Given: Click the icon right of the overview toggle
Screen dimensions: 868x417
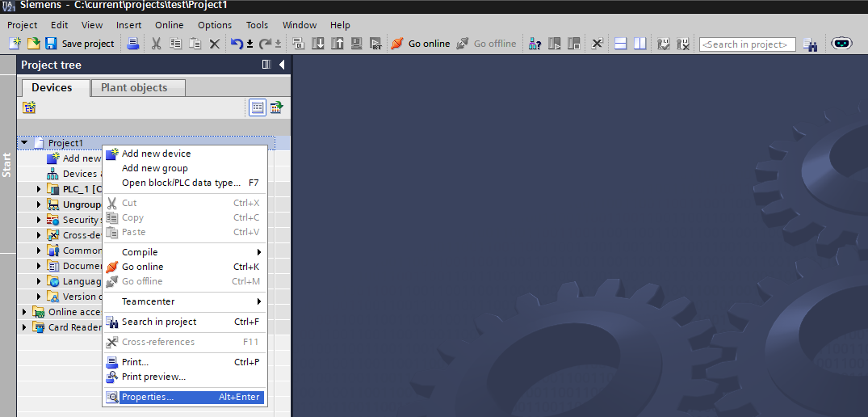Looking at the screenshot, I should pyautogui.click(x=276, y=107).
